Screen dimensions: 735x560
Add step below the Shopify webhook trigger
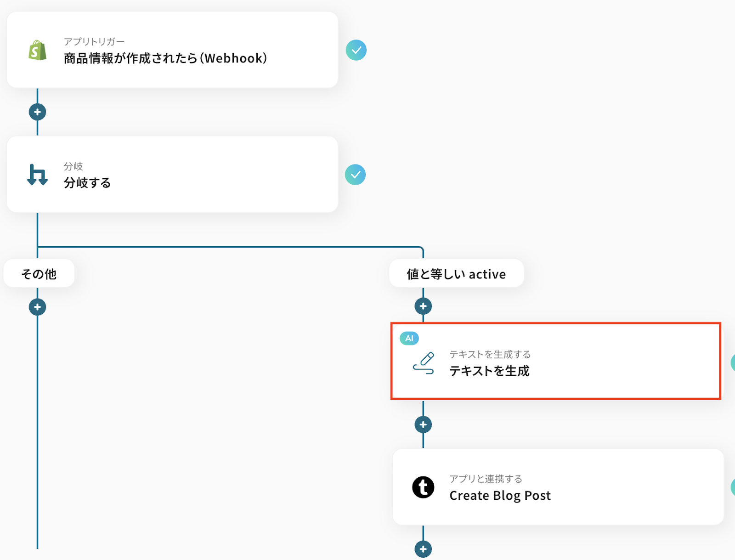point(37,112)
